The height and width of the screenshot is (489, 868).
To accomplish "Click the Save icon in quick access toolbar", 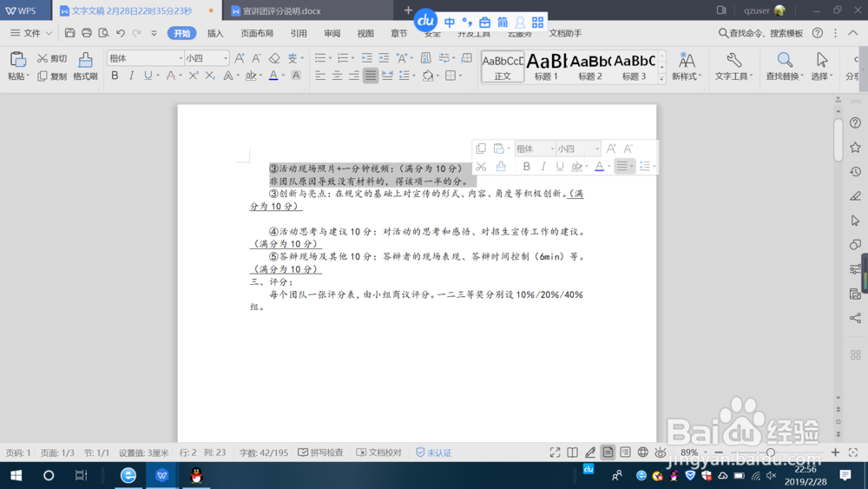I will pyautogui.click(x=69, y=33).
